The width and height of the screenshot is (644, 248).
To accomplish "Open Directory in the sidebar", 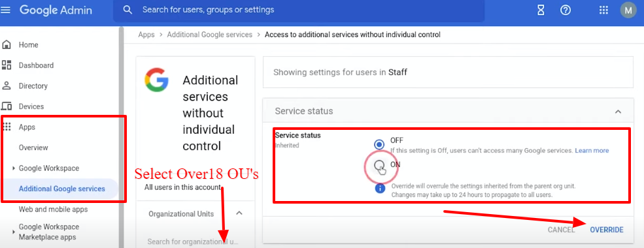I will [33, 85].
